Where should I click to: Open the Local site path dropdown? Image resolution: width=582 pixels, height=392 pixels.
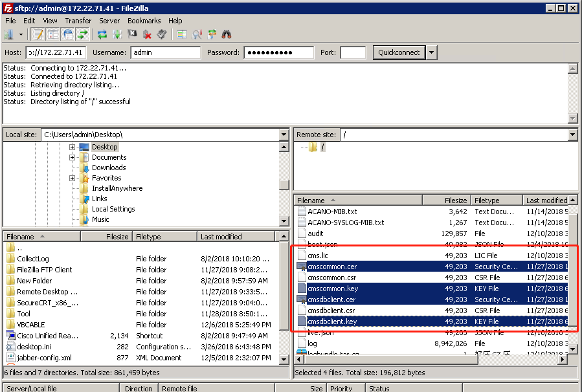[x=284, y=135]
